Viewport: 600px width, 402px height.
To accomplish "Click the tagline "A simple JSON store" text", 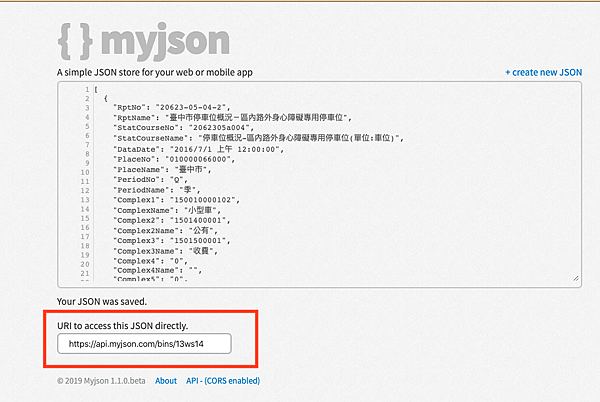I will pos(155,72).
